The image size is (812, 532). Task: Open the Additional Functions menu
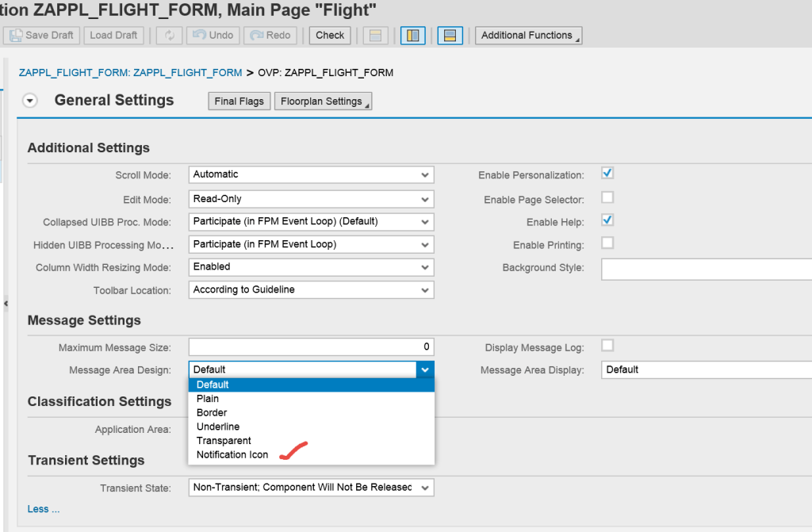tap(528, 35)
